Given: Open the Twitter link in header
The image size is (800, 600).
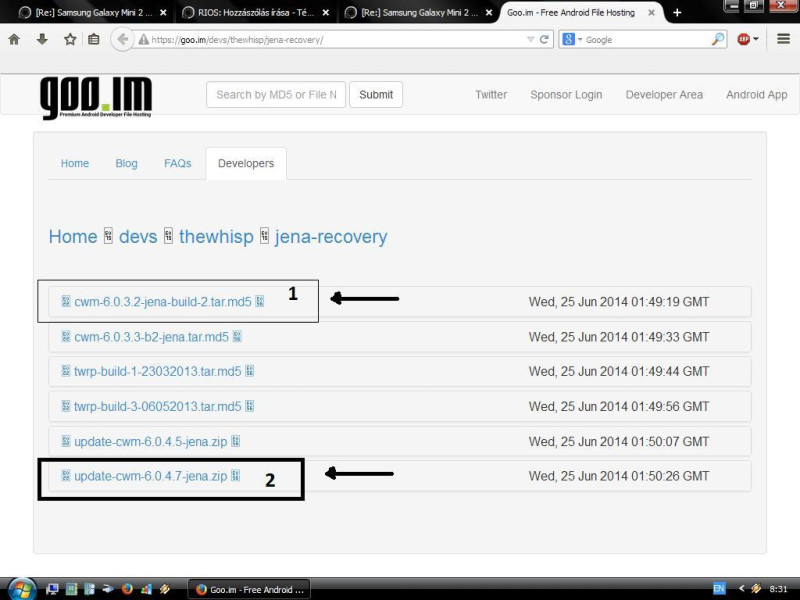Looking at the screenshot, I should click(x=491, y=94).
